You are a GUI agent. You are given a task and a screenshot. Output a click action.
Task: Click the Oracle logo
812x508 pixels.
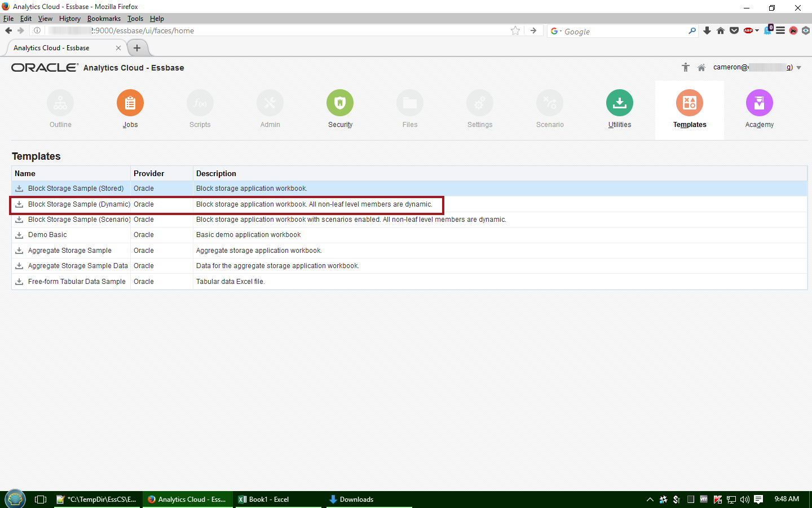(x=45, y=68)
